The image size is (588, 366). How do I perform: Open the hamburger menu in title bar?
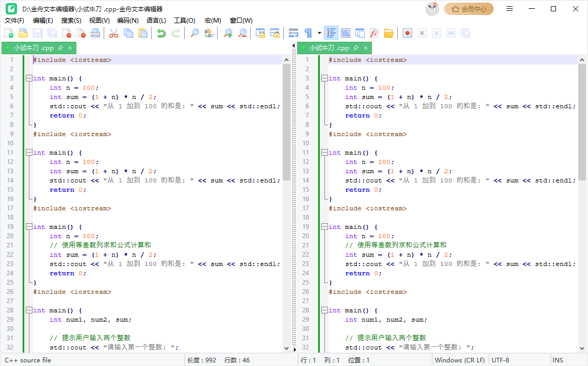point(509,9)
